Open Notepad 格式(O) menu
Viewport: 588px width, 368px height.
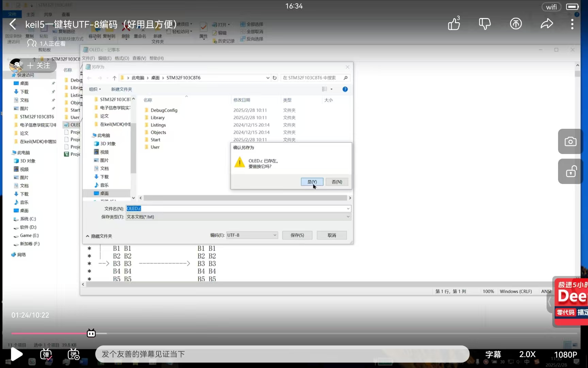tap(122, 58)
